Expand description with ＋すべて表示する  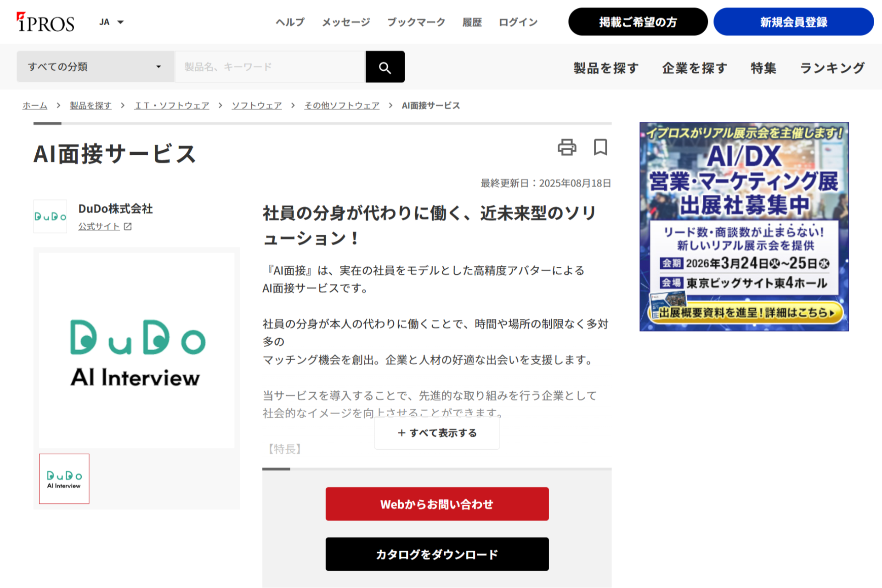437,433
